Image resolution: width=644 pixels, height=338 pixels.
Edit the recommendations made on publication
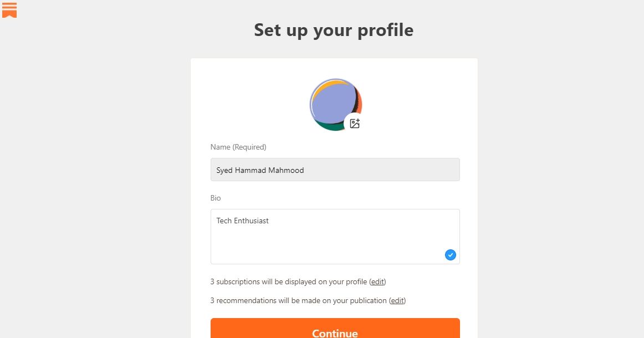click(397, 300)
